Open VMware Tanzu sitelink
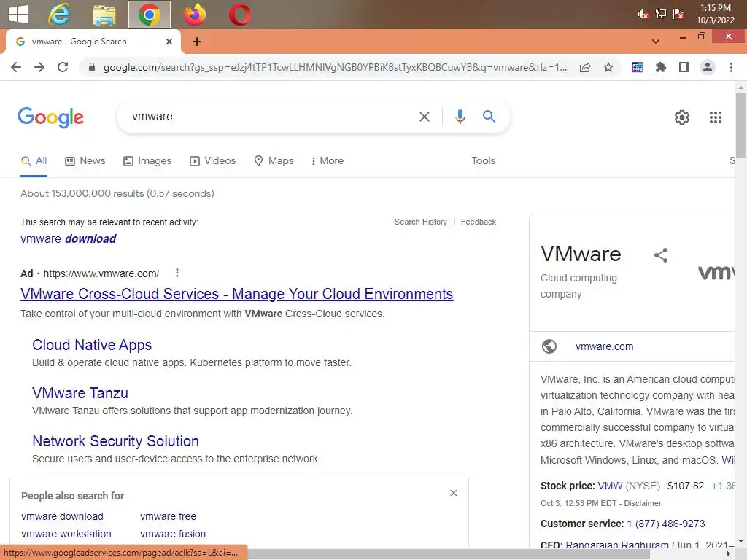This screenshot has width=747, height=560. pos(80,393)
